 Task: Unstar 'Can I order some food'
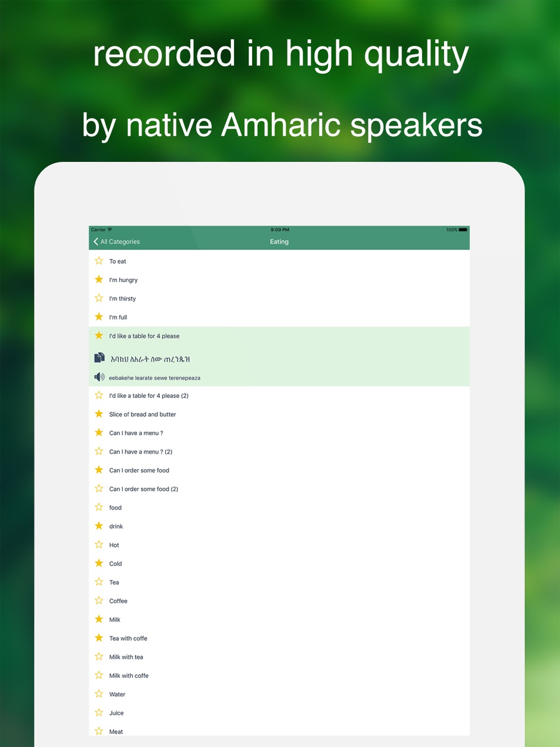99,470
